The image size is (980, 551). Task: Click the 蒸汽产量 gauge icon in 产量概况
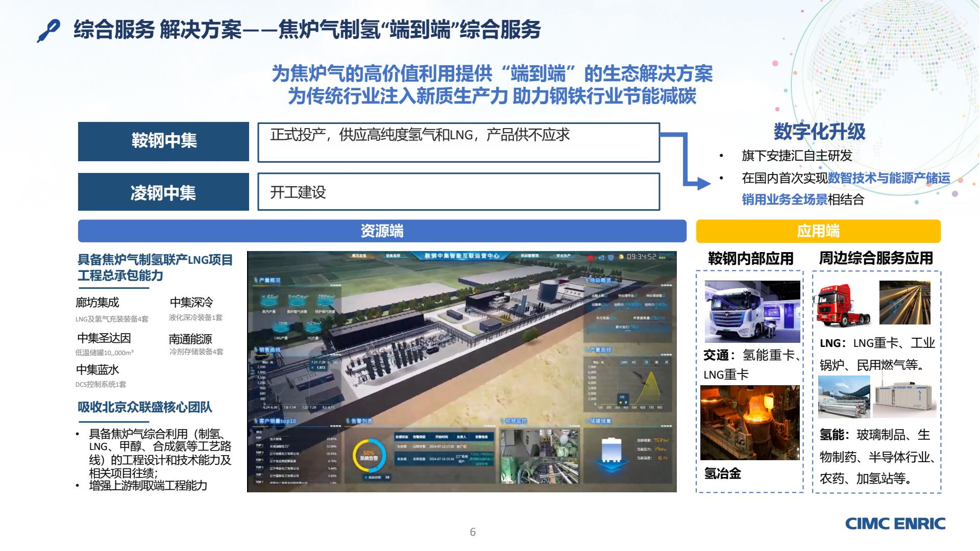269,303
